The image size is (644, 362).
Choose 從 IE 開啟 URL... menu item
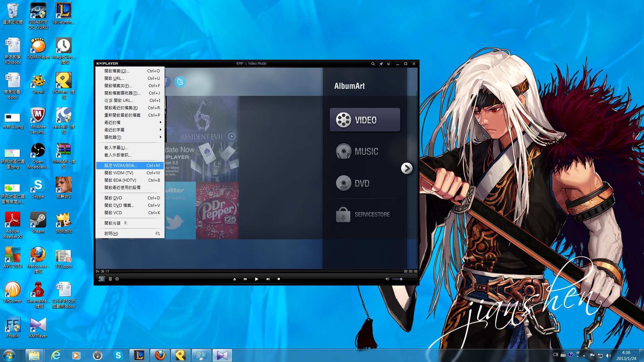coord(130,101)
